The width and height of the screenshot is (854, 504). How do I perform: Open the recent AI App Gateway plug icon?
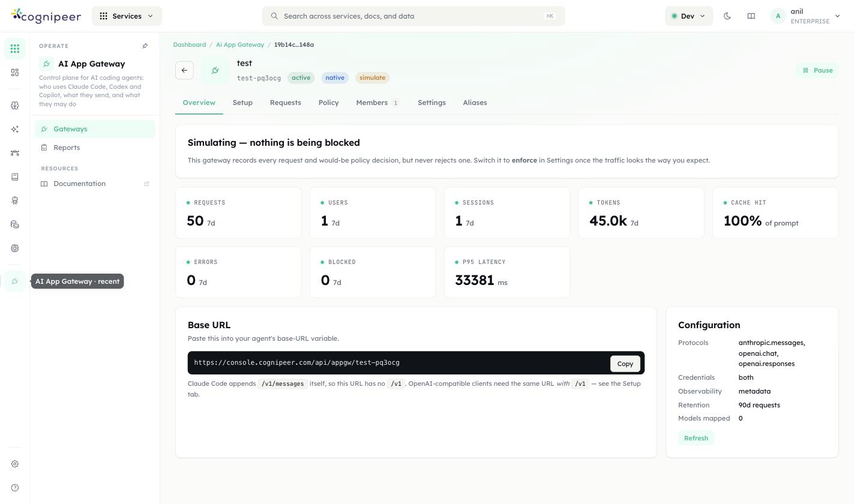(15, 281)
